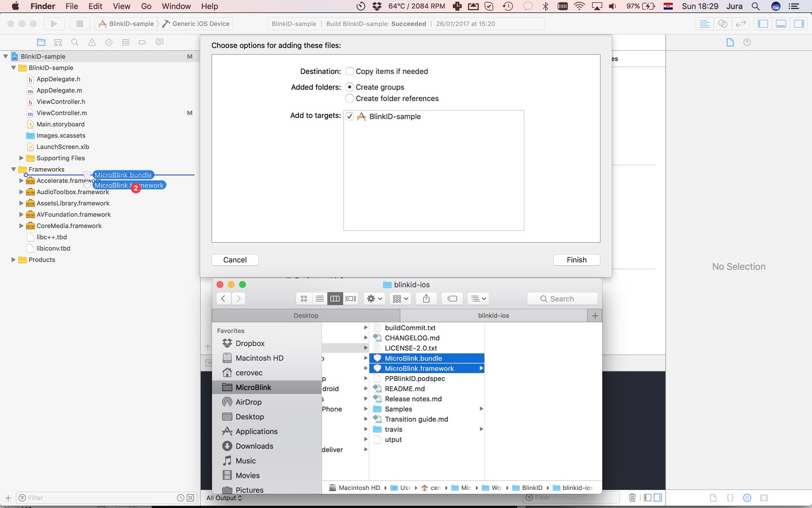Viewport: 812px width, 508px height.
Task: Switch Finder to column view
Action: point(335,299)
